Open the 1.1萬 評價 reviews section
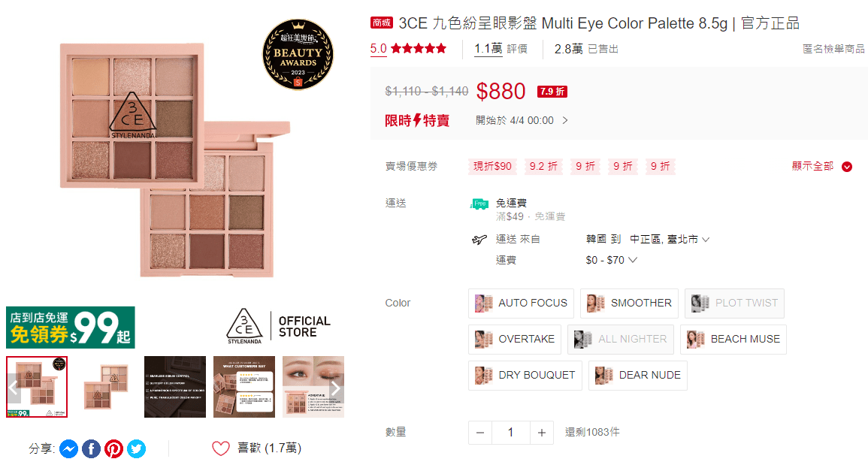The height and width of the screenshot is (465, 868). pyautogui.click(x=501, y=49)
